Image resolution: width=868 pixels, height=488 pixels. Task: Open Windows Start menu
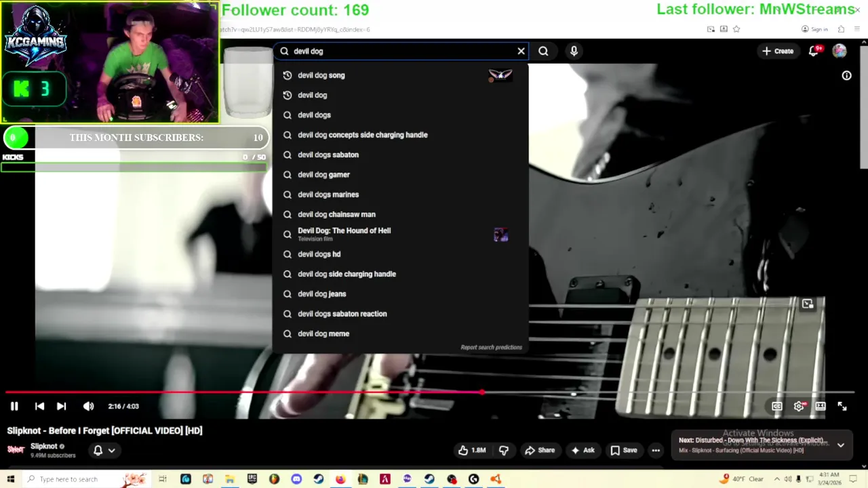pos(10,479)
